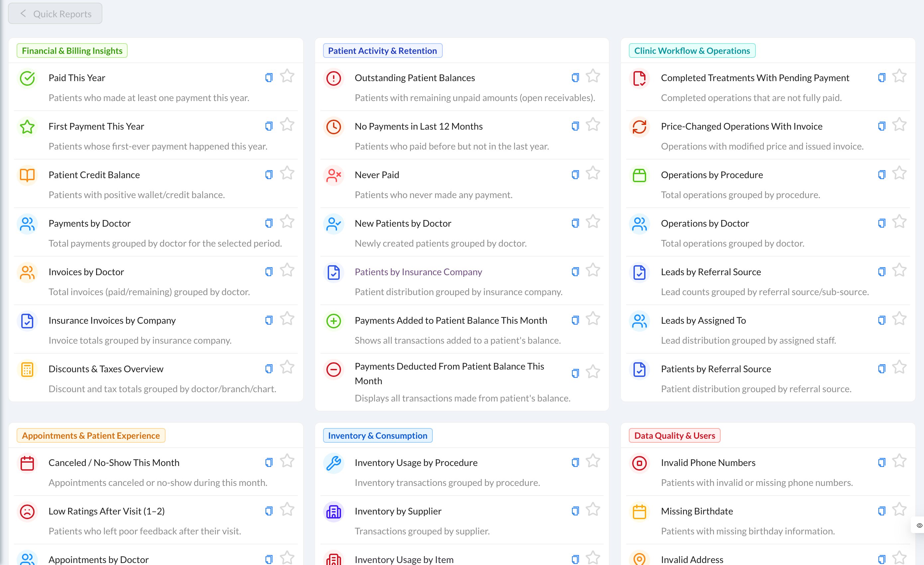Image resolution: width=924 pixels, height=565 pixels.
Task: Copy the Payments by Doctor report
Action: [x=269, y=223]
